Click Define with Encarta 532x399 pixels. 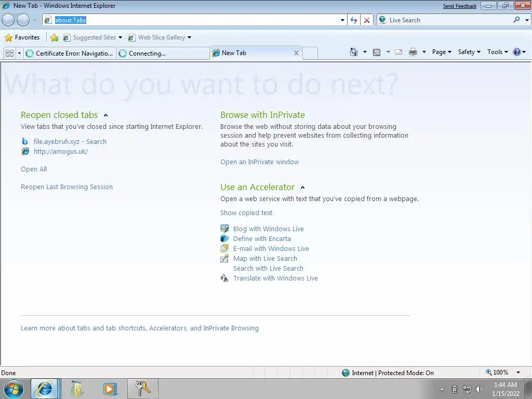pyautogui.click(x=262, y=238)
